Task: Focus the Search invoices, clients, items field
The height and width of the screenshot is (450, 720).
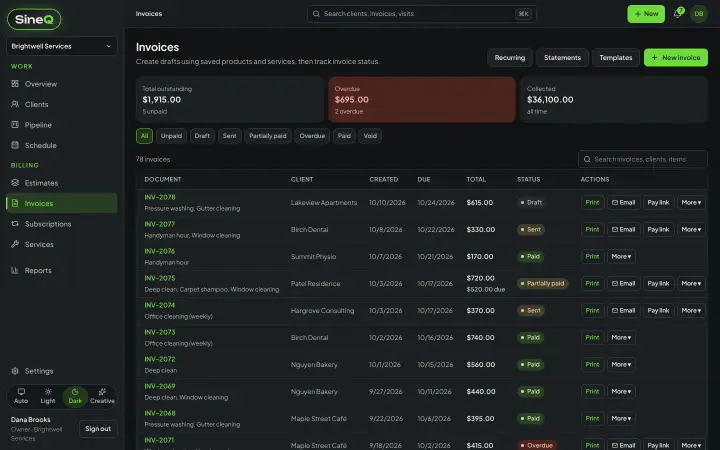Action: [642, 159]
